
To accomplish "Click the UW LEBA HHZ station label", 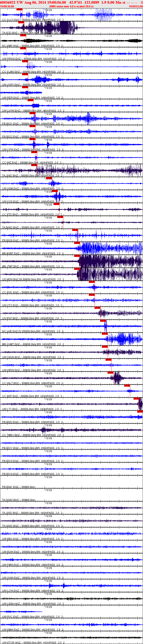I will click(33, 604).
